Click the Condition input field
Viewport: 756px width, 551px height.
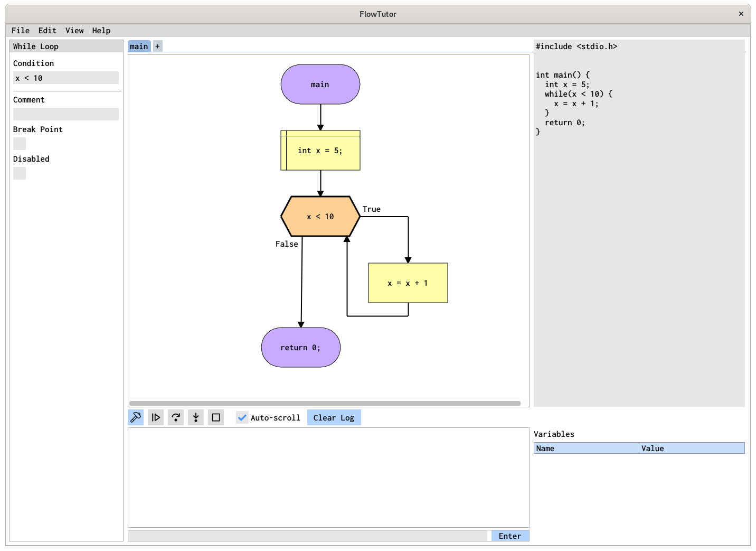point(66,78)
